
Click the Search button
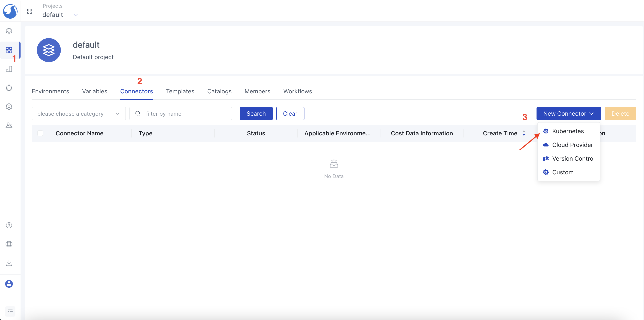point(256,114)
